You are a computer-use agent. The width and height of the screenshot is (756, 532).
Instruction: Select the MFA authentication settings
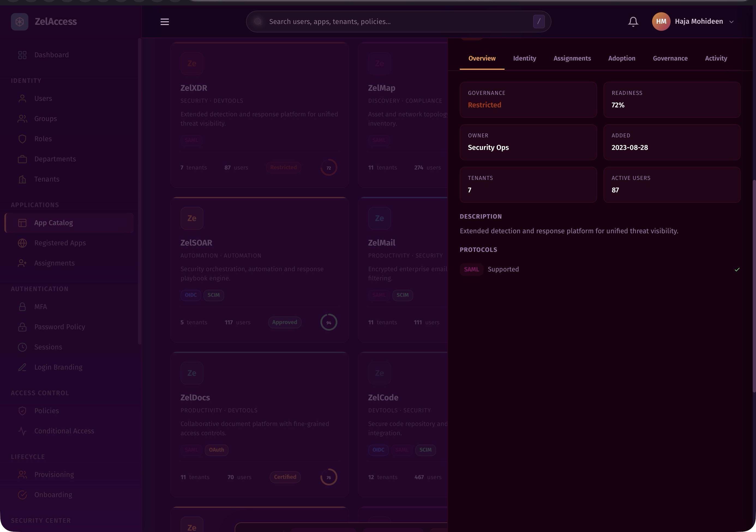click(x=40, y=306)
